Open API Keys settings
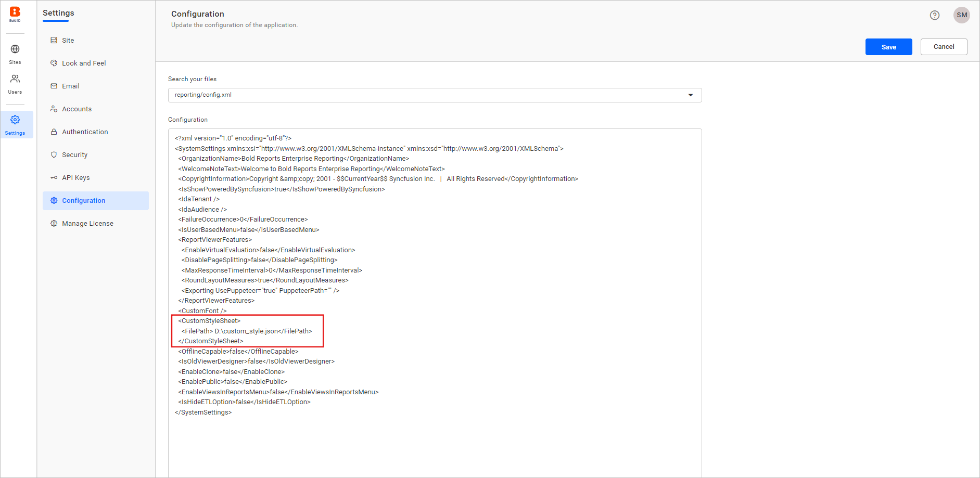980x478 pixels. coord(96,177)
